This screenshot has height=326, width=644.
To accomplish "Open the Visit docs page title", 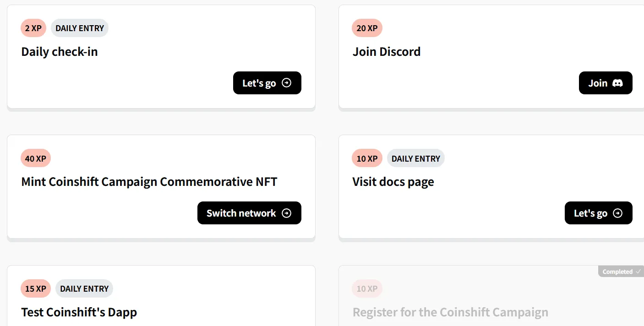I will pos(393,182).
